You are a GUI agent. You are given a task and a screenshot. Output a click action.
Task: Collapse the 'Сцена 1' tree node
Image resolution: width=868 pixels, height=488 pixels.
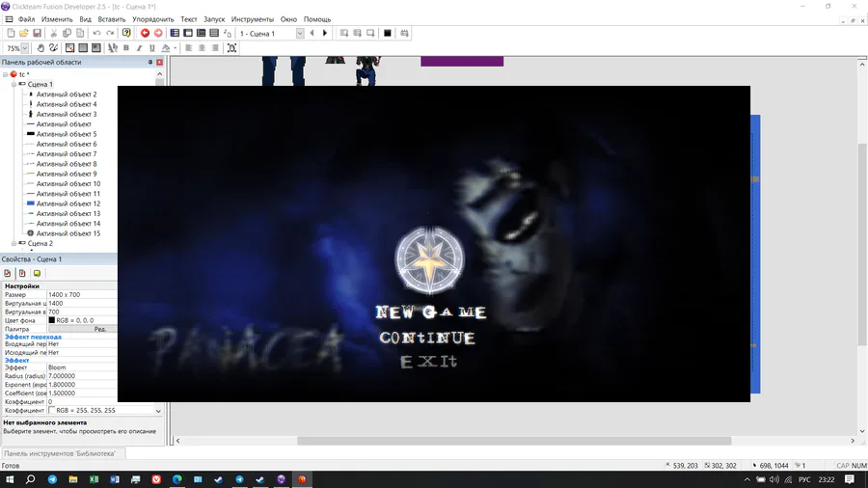(14, 84)
